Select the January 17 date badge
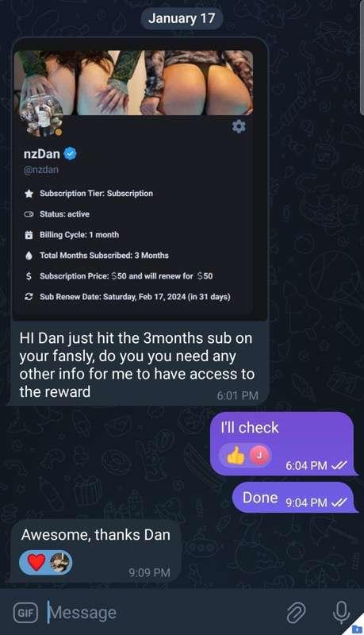364x635 pixels. coord(182,18)
